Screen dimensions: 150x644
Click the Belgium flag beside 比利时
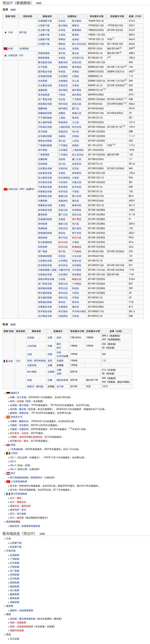8,453
